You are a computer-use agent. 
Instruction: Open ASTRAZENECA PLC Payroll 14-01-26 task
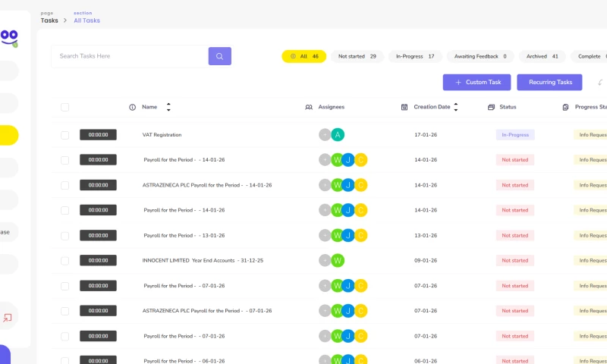point(207,185)
